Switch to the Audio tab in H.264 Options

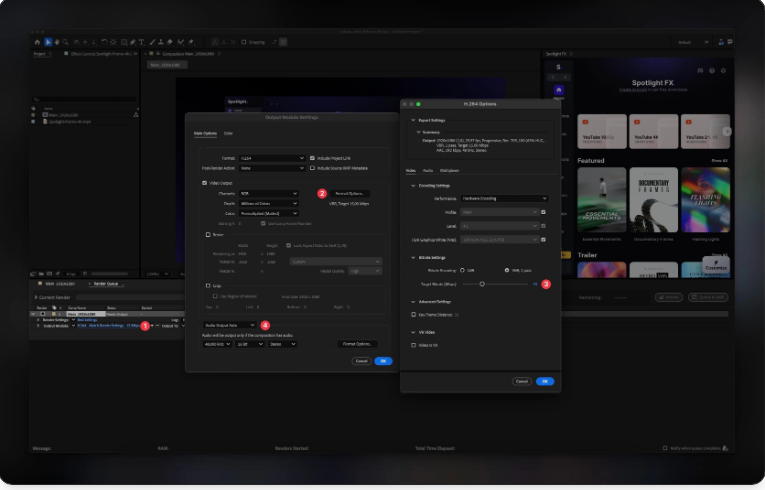[x=428, y=170]
